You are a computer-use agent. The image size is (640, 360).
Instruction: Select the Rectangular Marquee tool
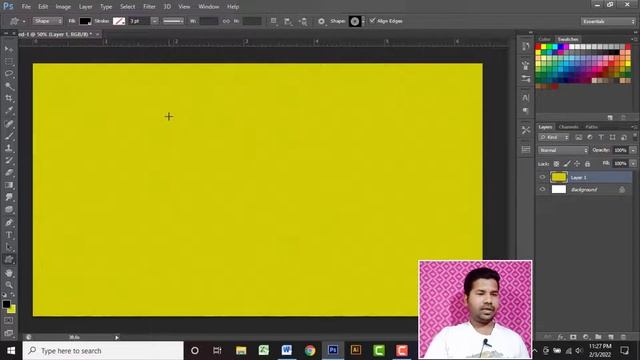9,62
